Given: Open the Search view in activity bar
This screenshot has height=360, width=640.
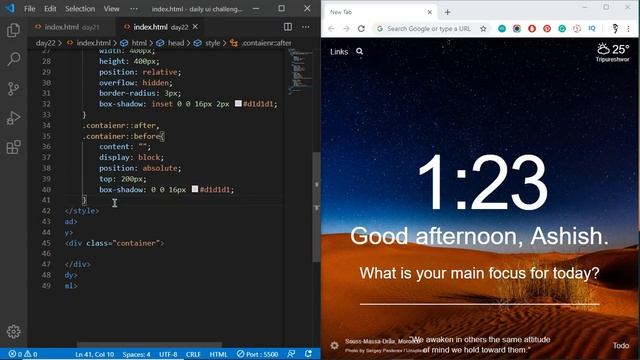Looking at the screenshot, I should tap(13, 59).
